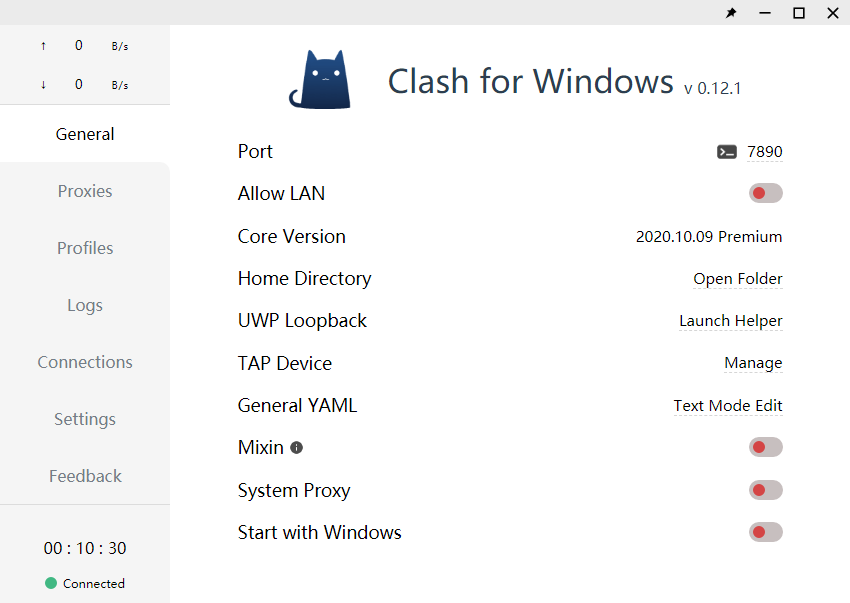Pin the window on top
The image size is (850, 603).
[x=731, y=13]
